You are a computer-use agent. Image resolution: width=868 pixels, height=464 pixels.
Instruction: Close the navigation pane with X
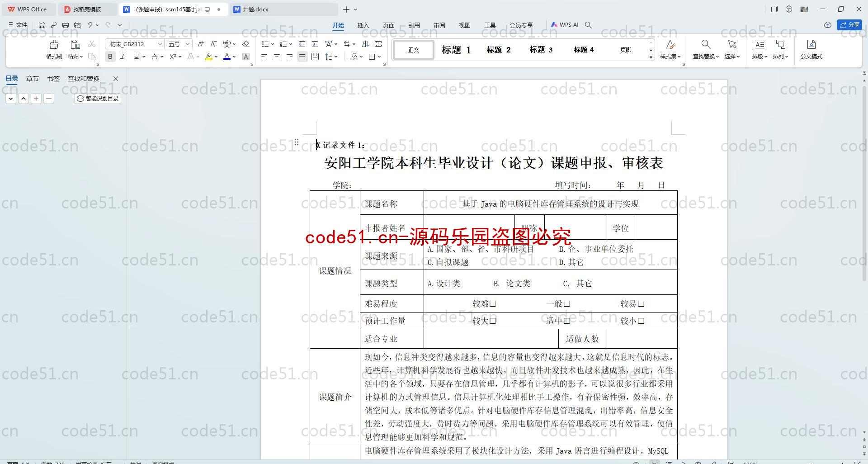115,79
